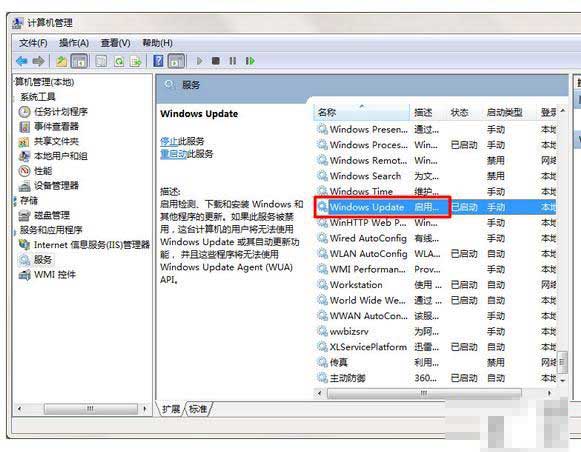Toggle the Show/Hide Console Tree icon
The width and height of the screenshot is (581, 452).
pyautogui.click(x=79, y=61)
